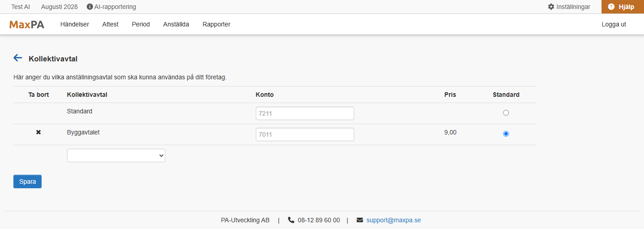Click the gear icon for Inställningar
Screen dimensions: 644x229
(551, 7)
